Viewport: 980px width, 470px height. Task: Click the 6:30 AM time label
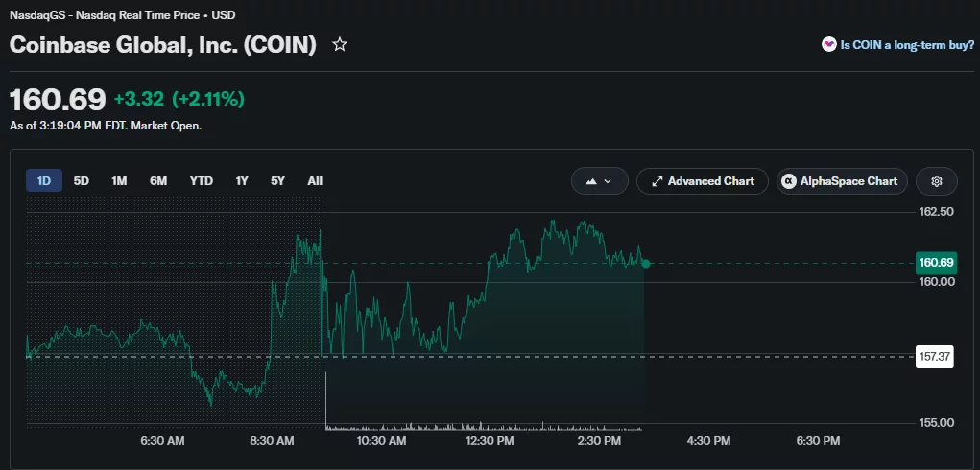pos(162,441)
